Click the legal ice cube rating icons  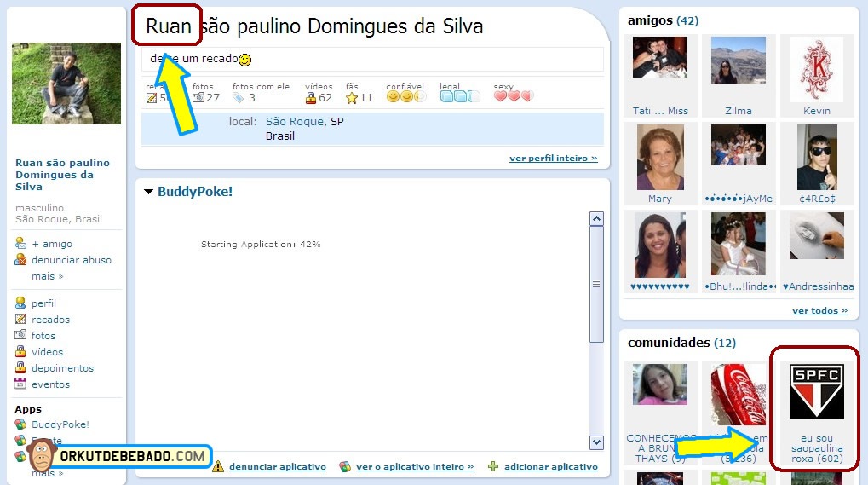point(459,96)
